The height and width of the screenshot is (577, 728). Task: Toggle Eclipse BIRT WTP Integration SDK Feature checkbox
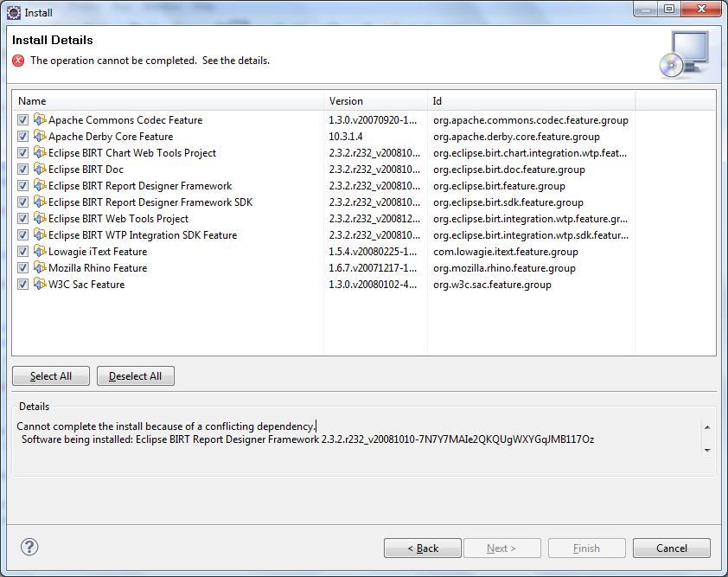point(22,235)
